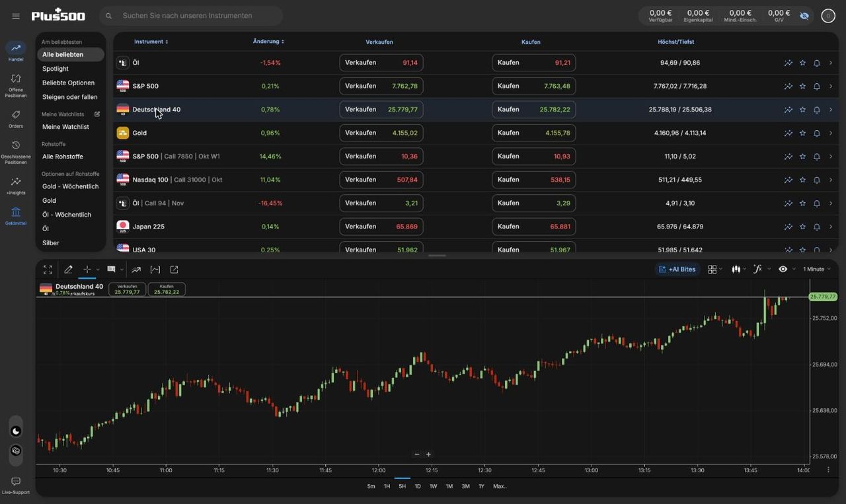Select 1D chart range tab
The image size is (846, 504).
(418, 486)
